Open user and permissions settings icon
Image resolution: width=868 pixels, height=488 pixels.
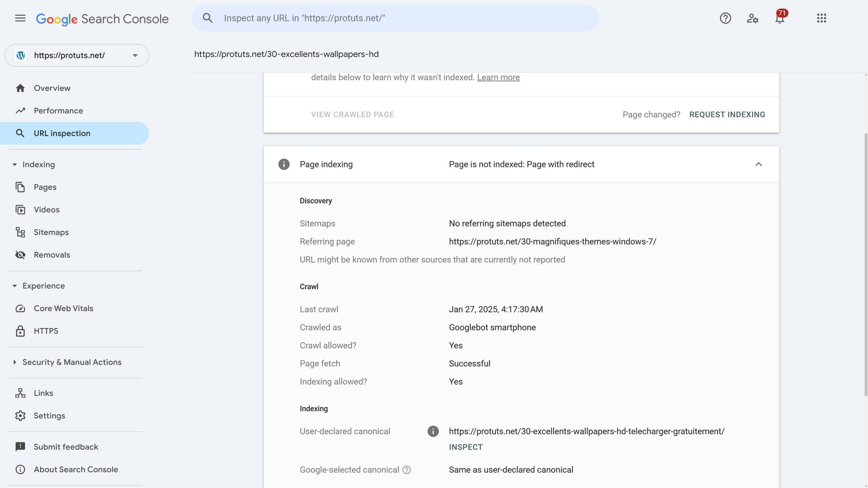[x=752, y=18]
